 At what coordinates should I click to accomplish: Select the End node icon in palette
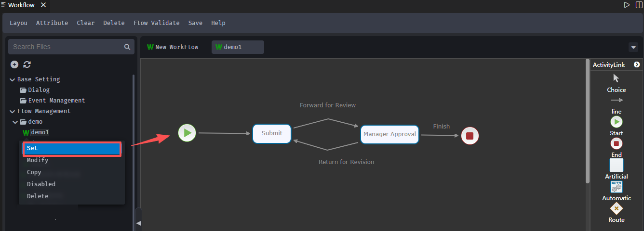617,143
